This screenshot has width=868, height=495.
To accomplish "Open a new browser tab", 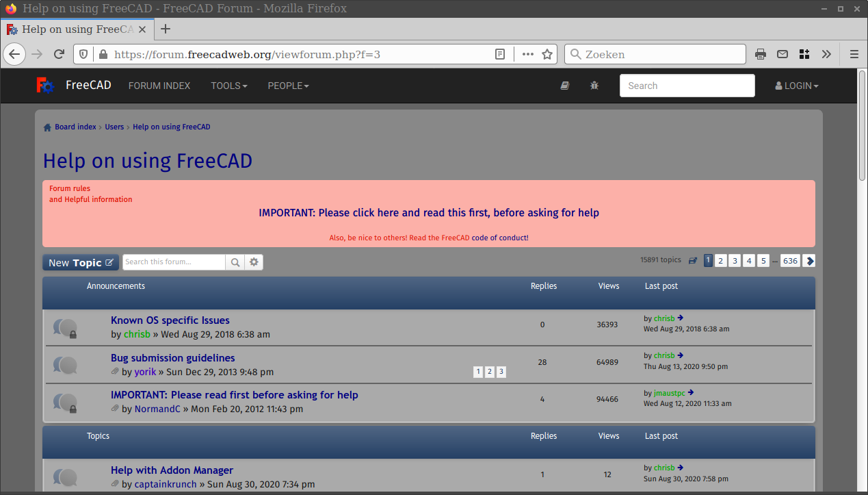I will click(x=166, y=29).
